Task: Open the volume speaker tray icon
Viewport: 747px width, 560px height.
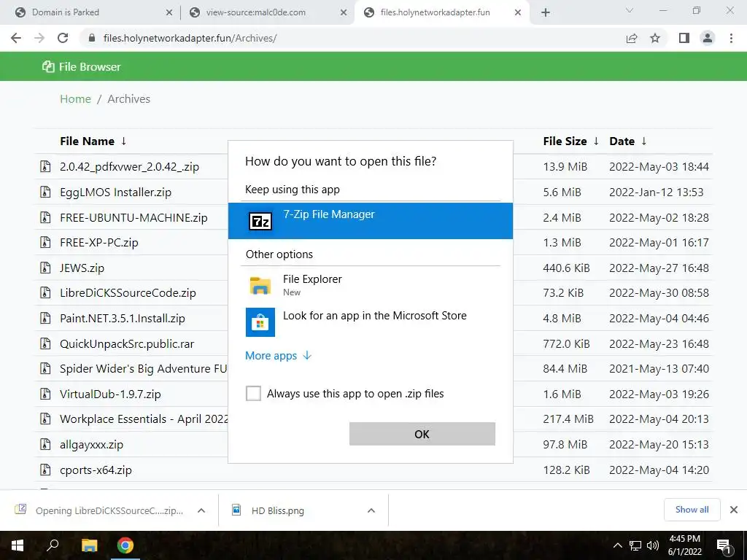Action: (653, 545)
